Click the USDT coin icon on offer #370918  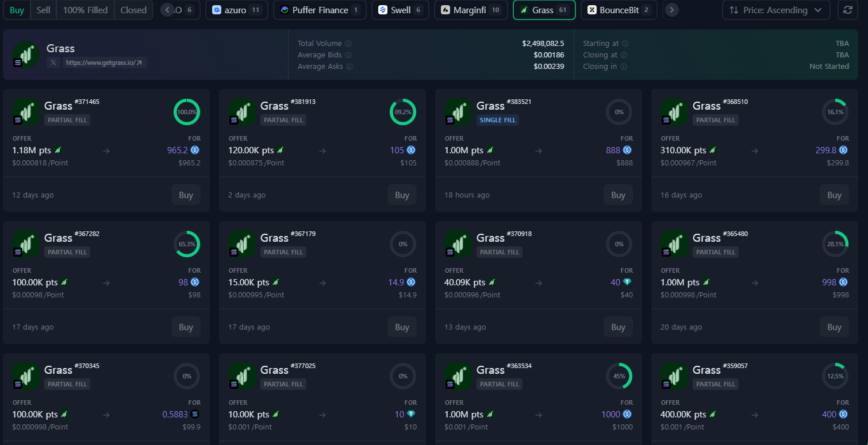point(627,283)
